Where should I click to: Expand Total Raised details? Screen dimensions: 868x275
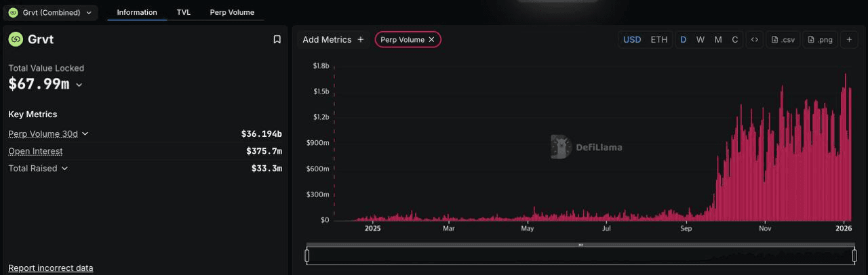tap(64, 168)
